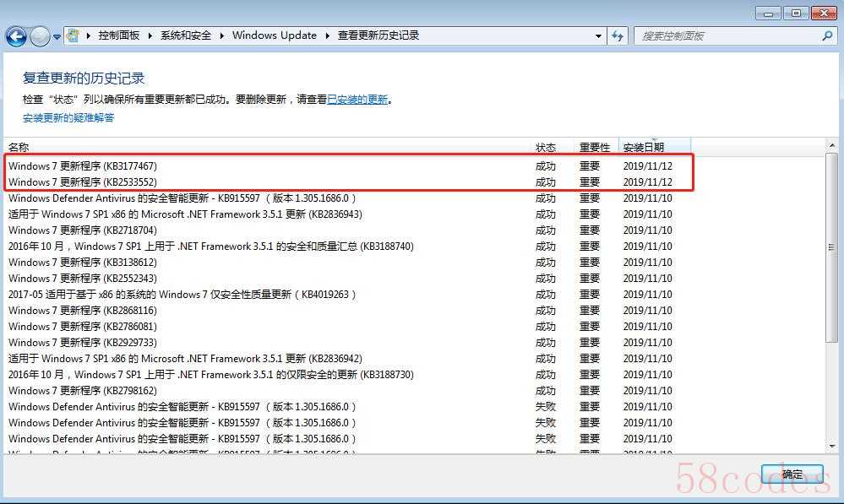Screen dimensions: 844x504
Task: Sort by the 安装日期 column header
Action: [655, 147]
